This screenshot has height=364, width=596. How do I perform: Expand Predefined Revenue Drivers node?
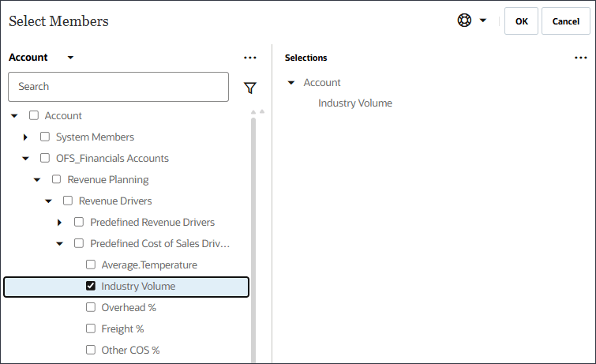(x=60, y=223)
